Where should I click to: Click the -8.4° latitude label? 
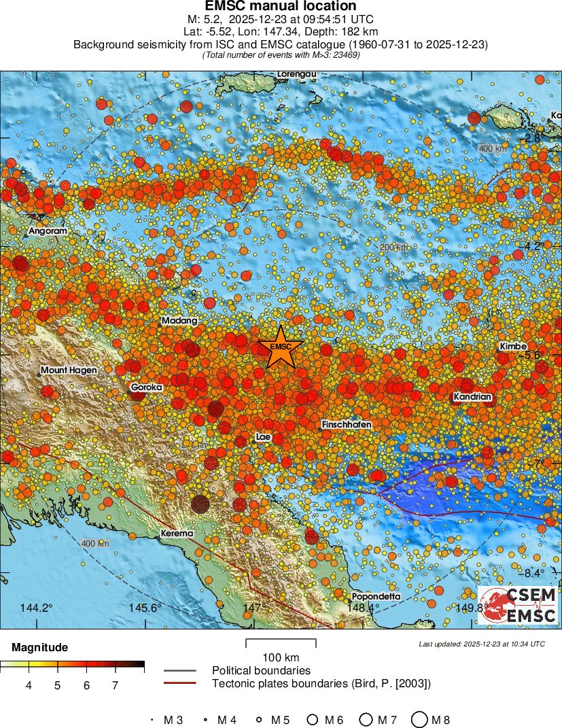(532, 573)
